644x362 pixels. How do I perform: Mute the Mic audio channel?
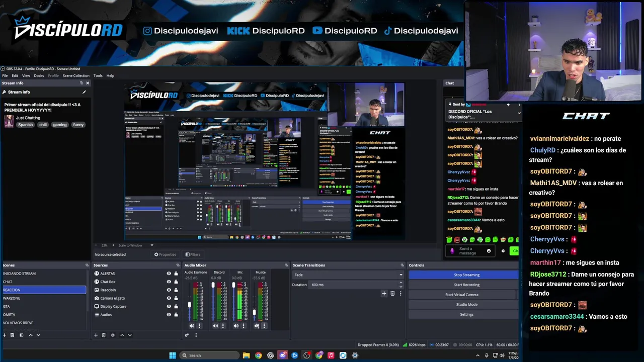click(236, 326)
